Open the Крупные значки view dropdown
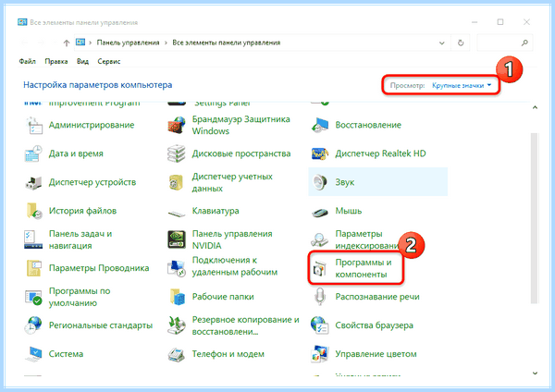Screen dimensions: 555x392 coord(462,85)
